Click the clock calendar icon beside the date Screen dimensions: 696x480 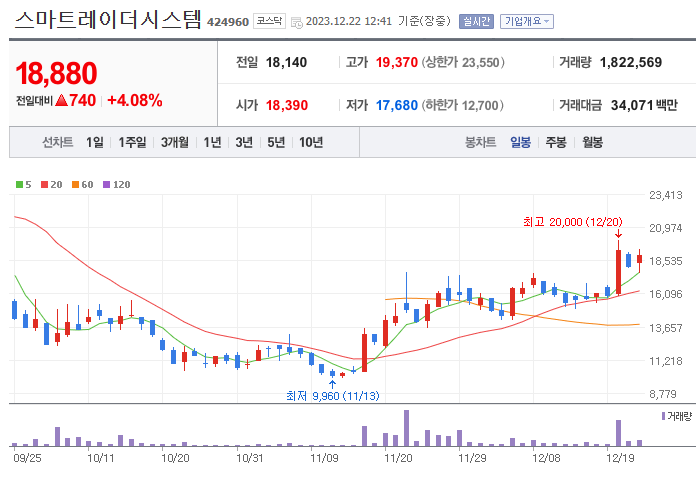pyautogui.click(x=297, y=23)
